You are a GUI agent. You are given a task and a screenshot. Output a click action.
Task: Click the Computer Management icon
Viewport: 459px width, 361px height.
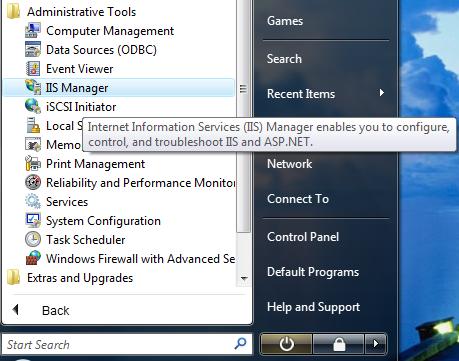pyautogui.click(x=33, y=31)
